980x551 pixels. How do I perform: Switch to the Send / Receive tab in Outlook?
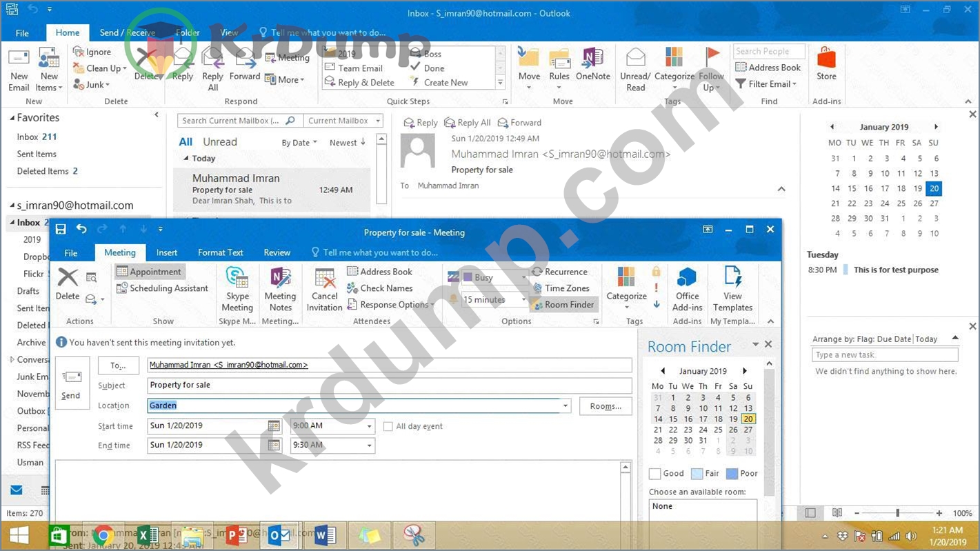click(x=127, y=32)
